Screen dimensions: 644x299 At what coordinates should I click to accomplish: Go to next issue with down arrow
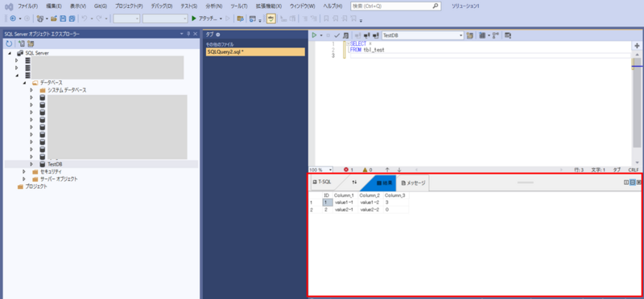[398, 170]
